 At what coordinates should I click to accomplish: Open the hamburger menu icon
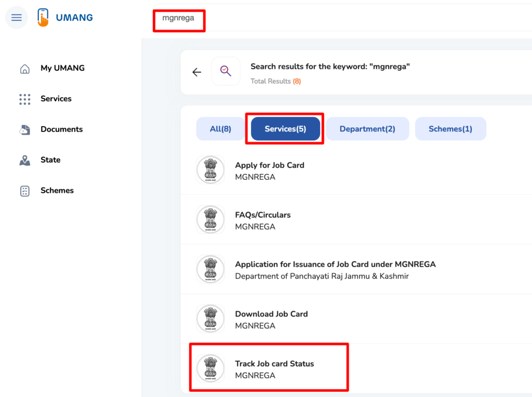pyautogui.click(x=17, y=18)
